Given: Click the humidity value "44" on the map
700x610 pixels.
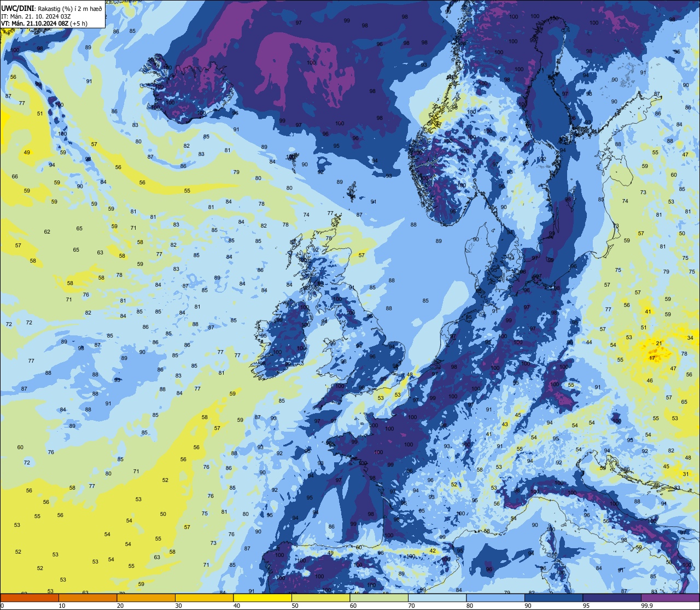Looking at the screenshot, I should [589, 342].
